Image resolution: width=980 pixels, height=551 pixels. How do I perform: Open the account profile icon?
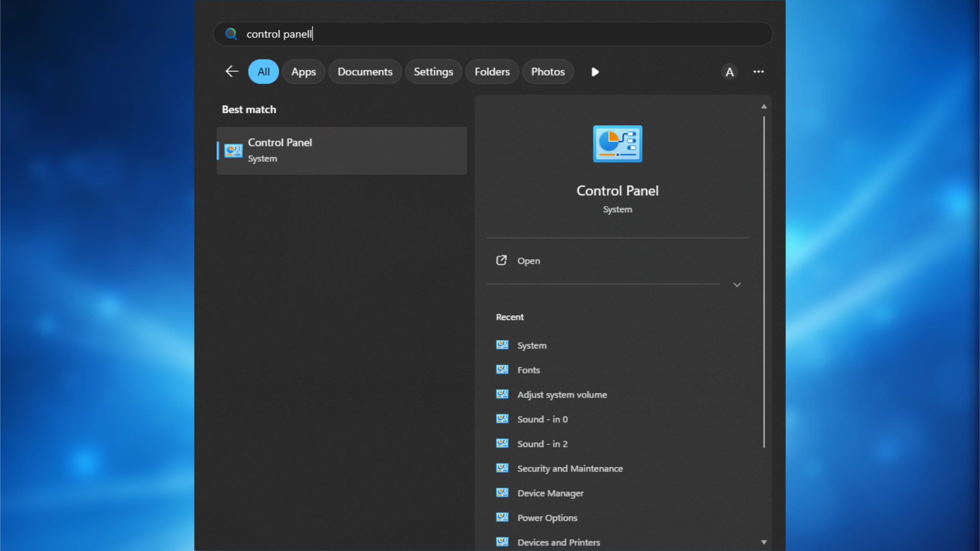point(729,72)
